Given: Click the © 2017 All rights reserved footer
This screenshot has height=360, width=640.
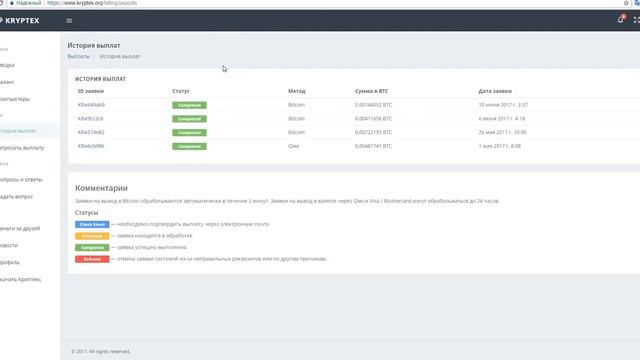Looking at the screenshot, I should [x=100, y=351].
